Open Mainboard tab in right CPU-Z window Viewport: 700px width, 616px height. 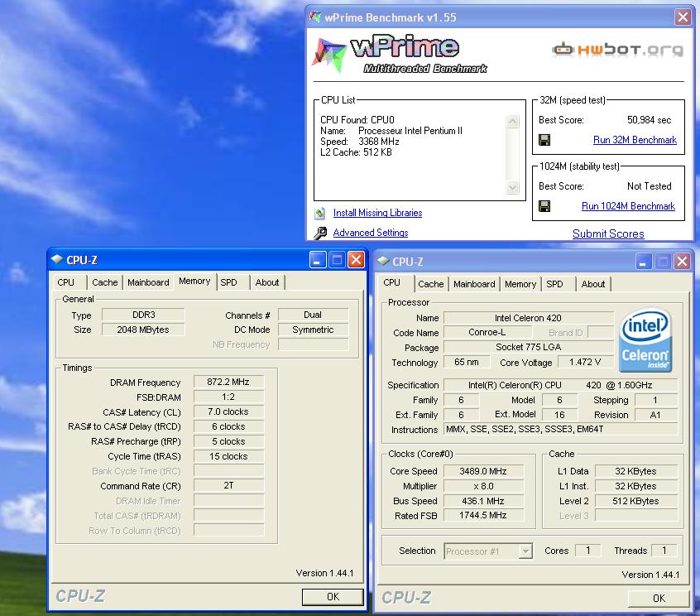coord(474,284)
